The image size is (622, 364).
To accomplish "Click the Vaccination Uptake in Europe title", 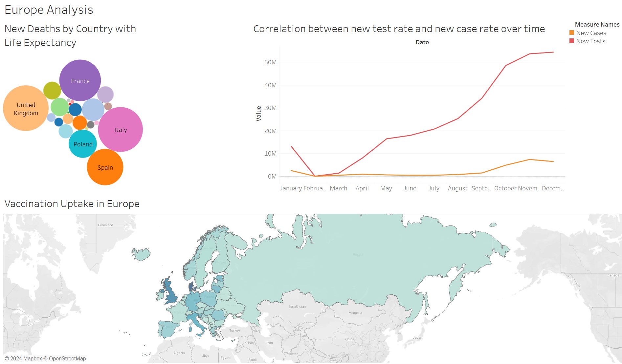I will tap(72, 204).
